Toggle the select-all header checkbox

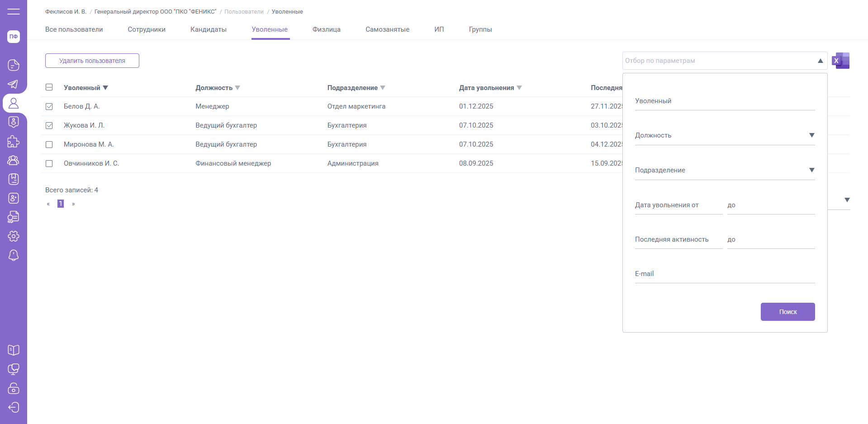point(49,87)
